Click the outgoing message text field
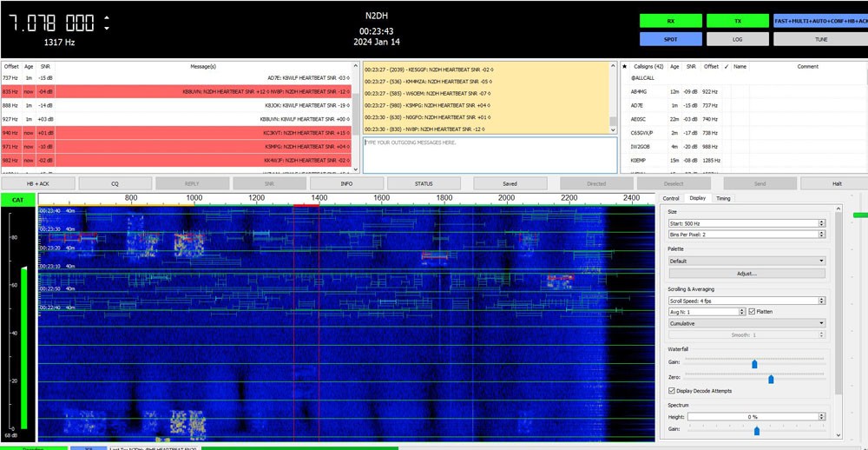 click(x=490, y=154)
